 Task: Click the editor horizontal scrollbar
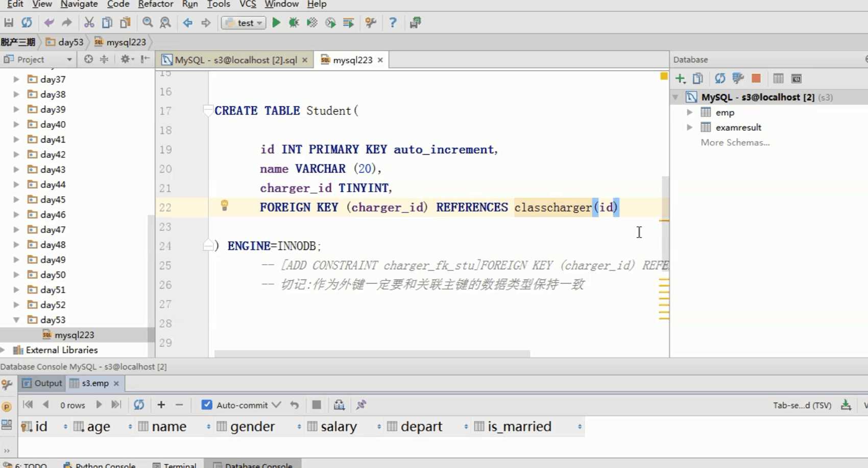372,354
